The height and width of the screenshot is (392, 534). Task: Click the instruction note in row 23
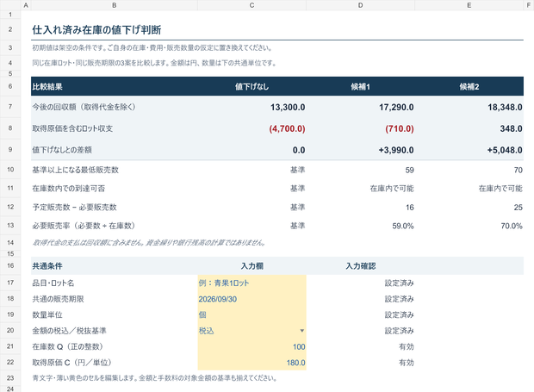click(155, 378)
